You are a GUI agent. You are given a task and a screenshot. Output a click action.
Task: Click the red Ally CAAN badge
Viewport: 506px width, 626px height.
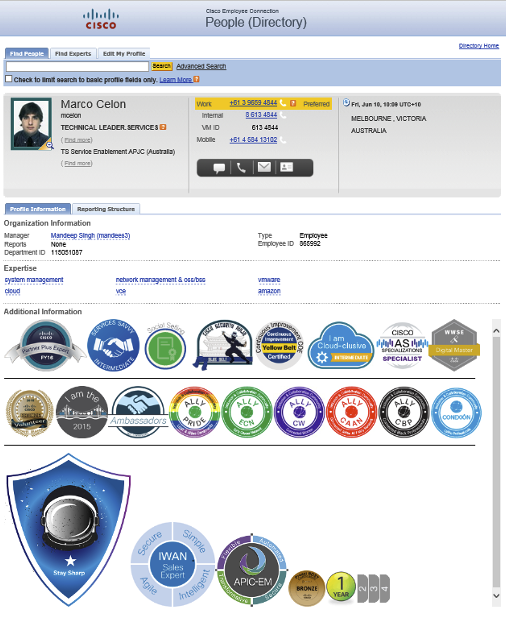(x=351, y=412)
